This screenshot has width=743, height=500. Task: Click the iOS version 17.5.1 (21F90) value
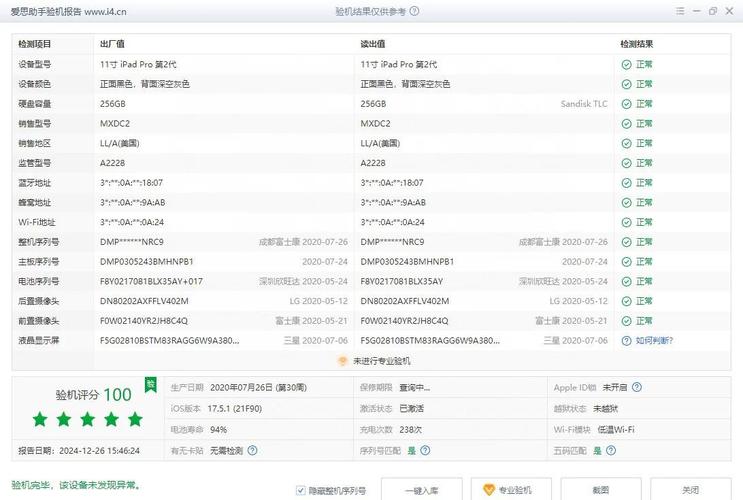coord(235,409)
